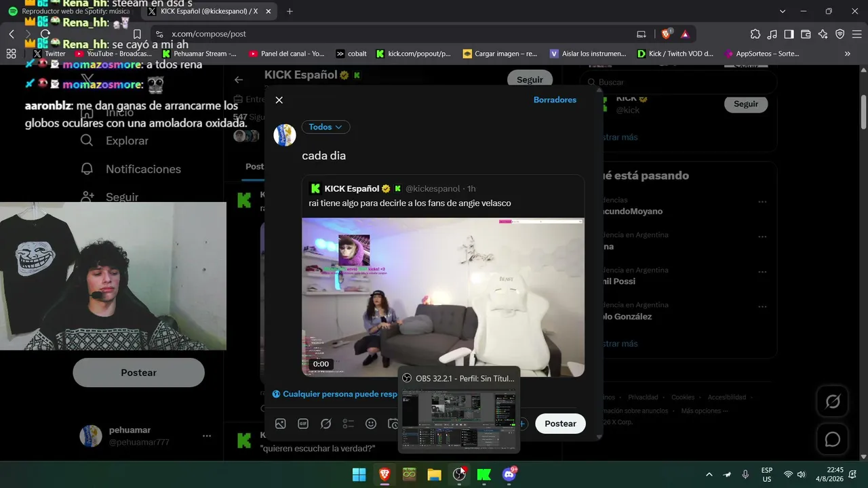Follow KICK Español with the Seguir button

[530, 80]
